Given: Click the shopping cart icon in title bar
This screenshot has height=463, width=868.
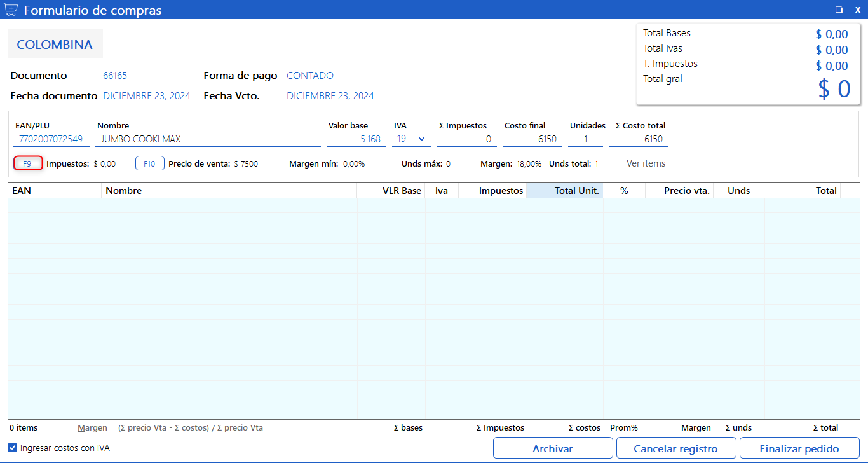Looking at the screenshot, I should pyautogui.click(x=11, y=10).
